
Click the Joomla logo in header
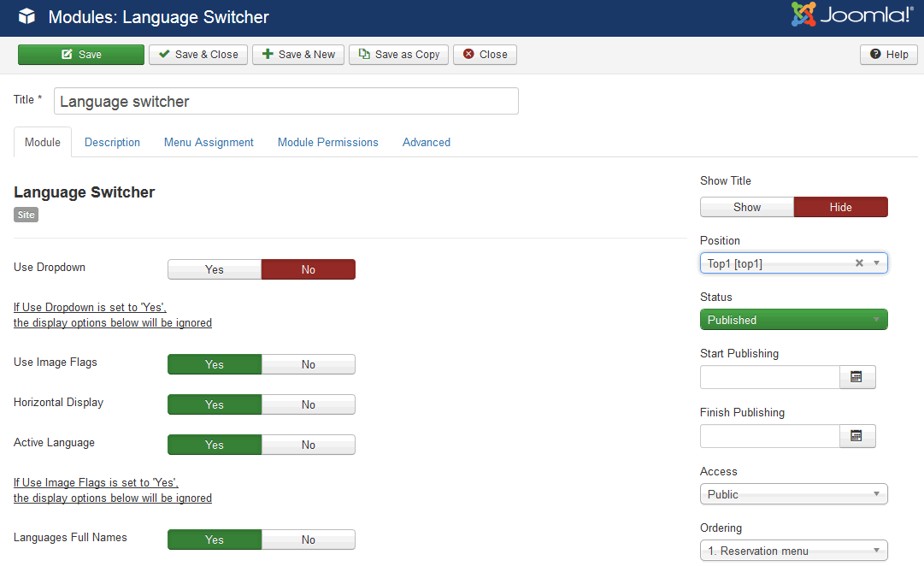851,15
